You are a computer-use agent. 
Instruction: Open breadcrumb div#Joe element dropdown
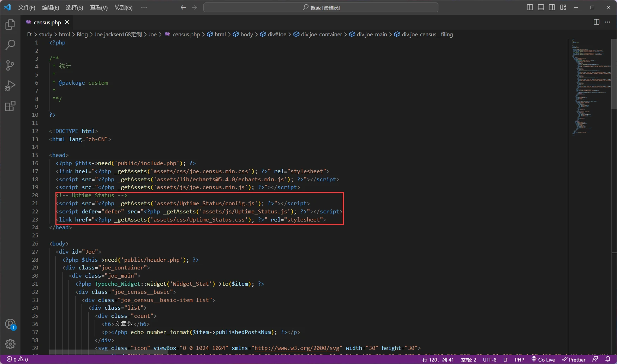(273, 35)
